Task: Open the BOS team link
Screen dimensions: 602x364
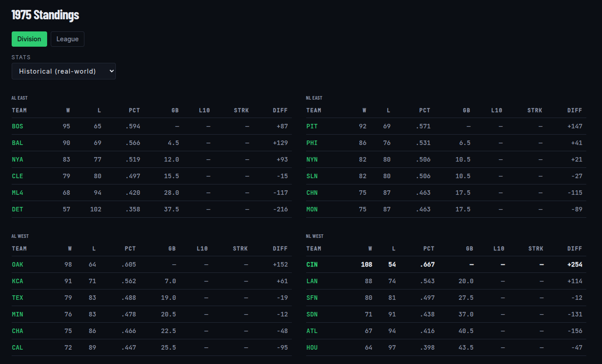Action: click(18, 127)
